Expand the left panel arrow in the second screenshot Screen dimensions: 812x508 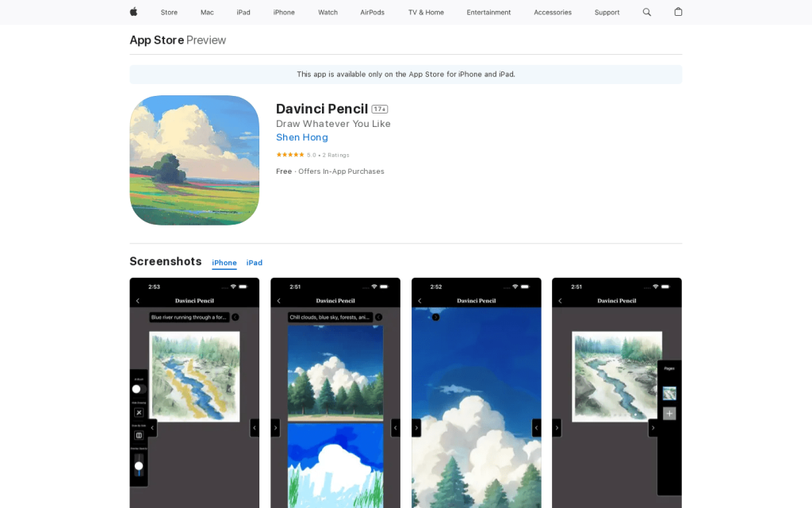[275, 428]
